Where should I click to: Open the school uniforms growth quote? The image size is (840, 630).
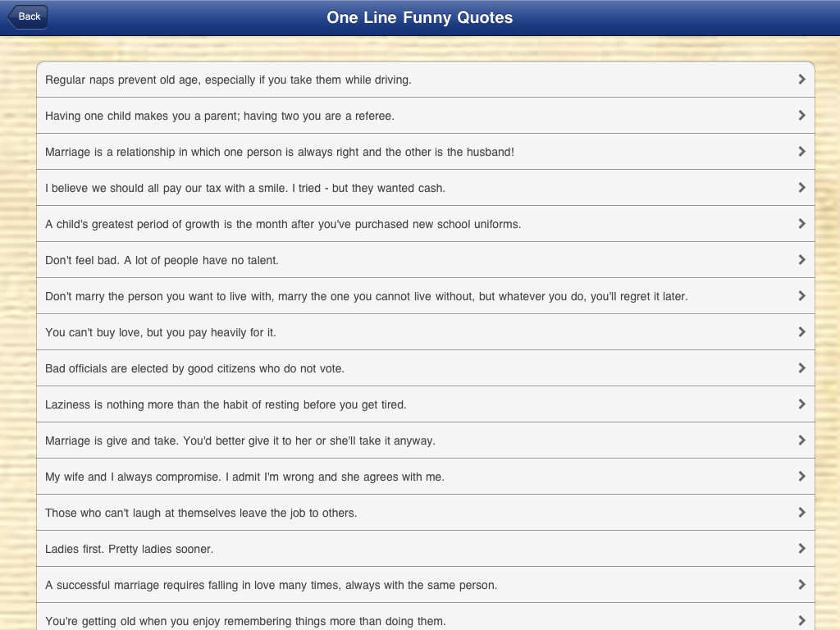283,224
